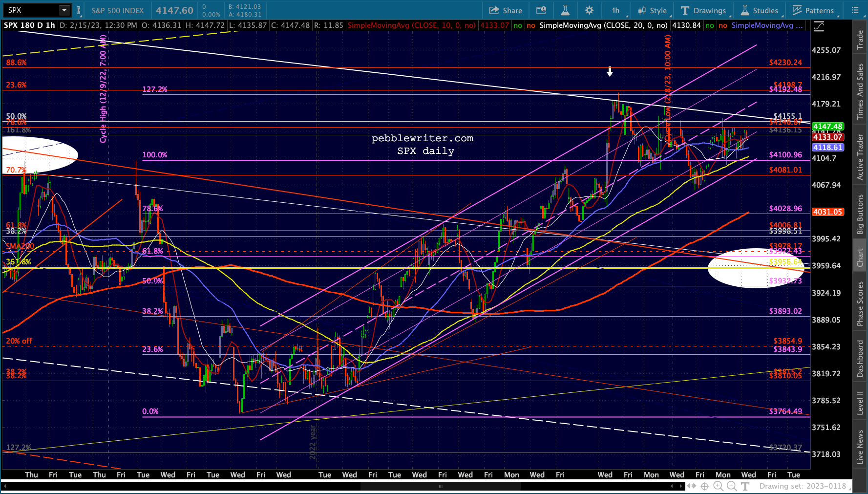
Task: Click the horizontal time scrollbar
Action: coord(441,486)
